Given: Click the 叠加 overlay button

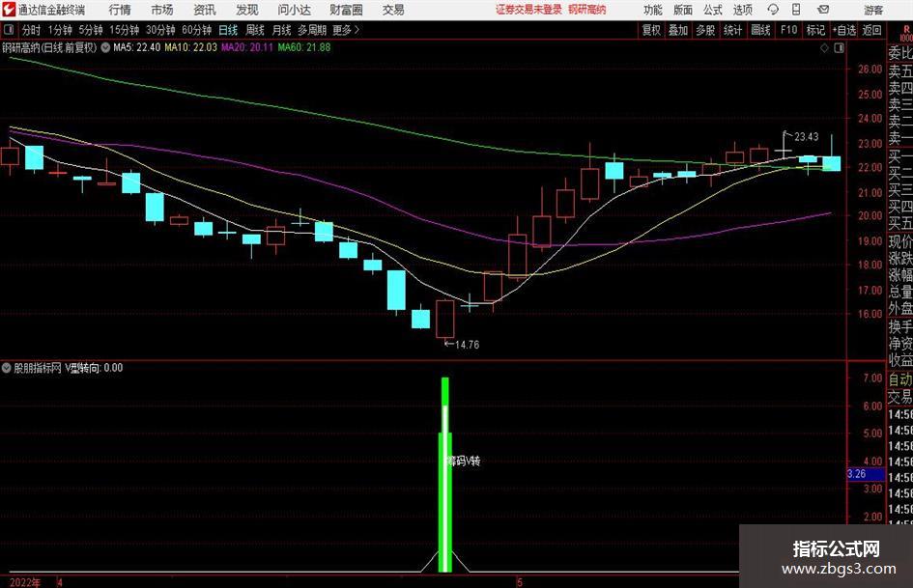Looking at the screenshot, I should 678,30.
